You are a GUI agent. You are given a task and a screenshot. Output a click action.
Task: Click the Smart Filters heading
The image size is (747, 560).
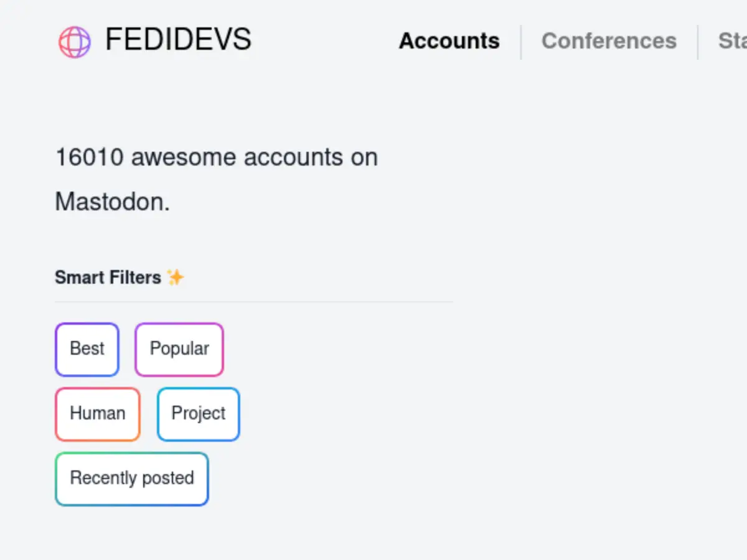coord(108,277)
